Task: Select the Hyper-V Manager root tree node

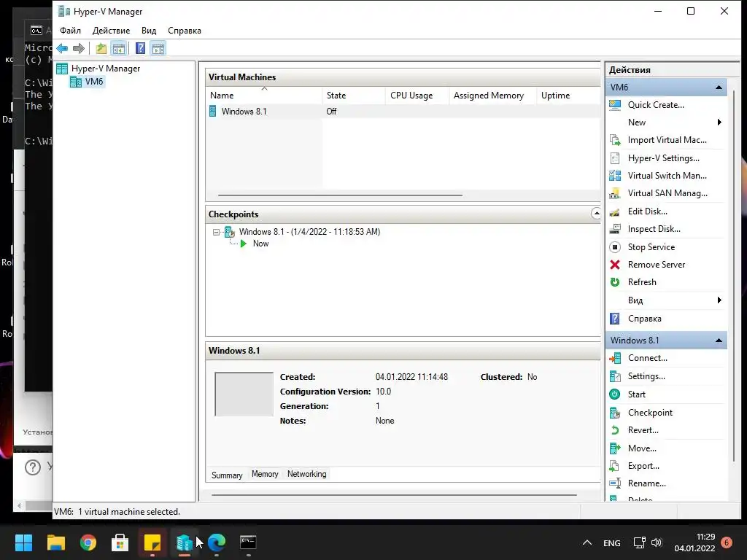Action: pyautogui.click(x=106, y=68)
